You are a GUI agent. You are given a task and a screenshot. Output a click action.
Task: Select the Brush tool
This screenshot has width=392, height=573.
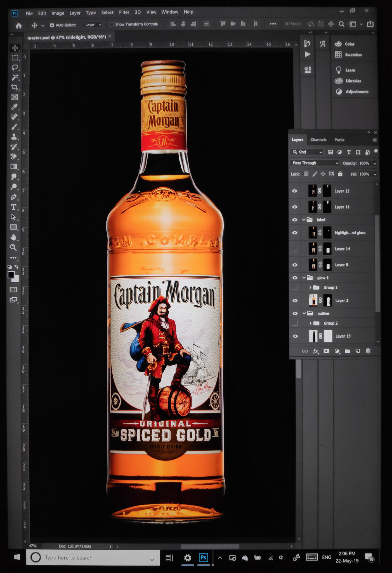(14, 127)
